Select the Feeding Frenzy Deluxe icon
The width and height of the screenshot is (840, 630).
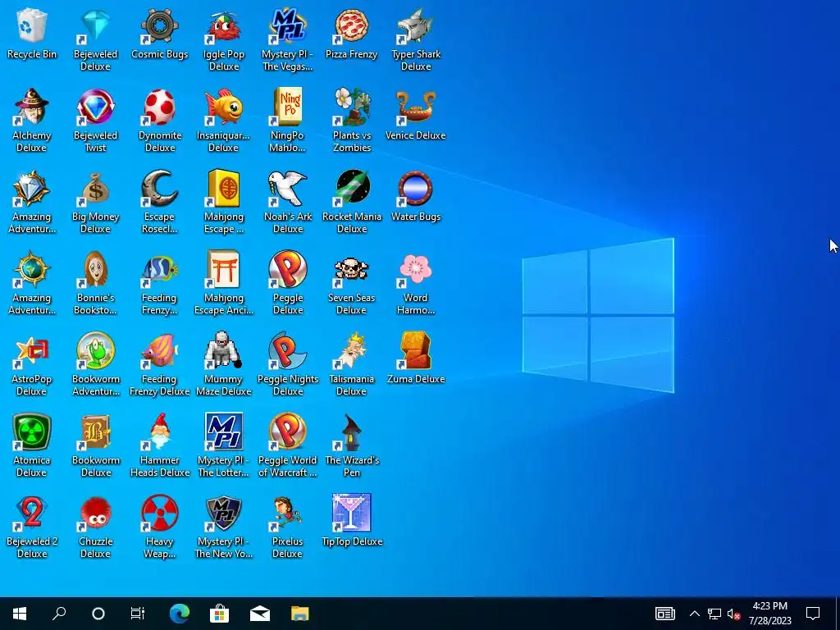(x=160, y=350)
